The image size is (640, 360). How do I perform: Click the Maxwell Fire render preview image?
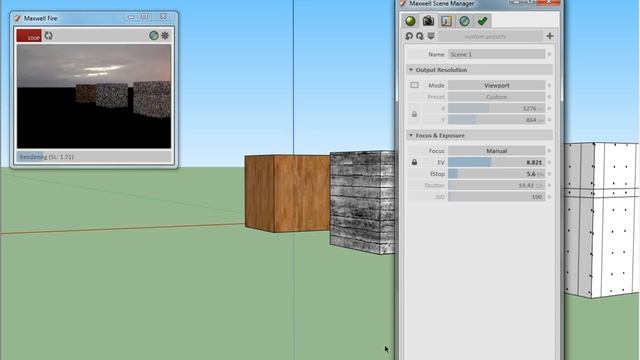click(94, 96)
